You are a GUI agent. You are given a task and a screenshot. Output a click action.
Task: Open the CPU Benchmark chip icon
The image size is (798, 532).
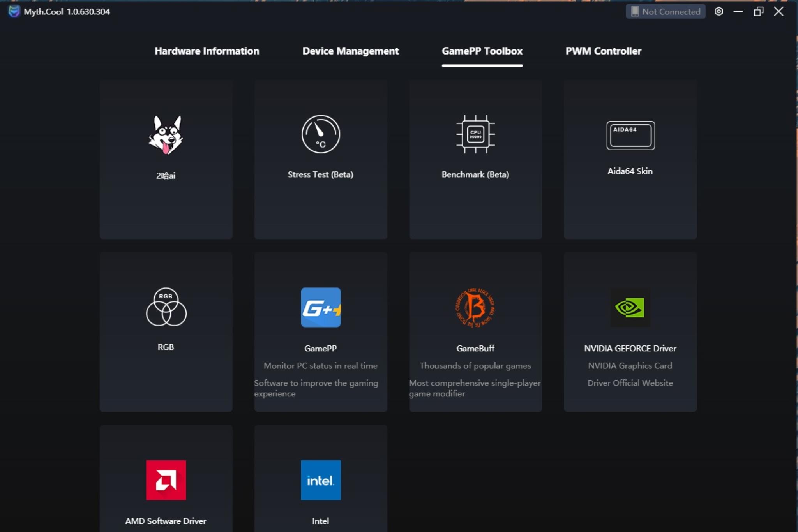(475, 134)
